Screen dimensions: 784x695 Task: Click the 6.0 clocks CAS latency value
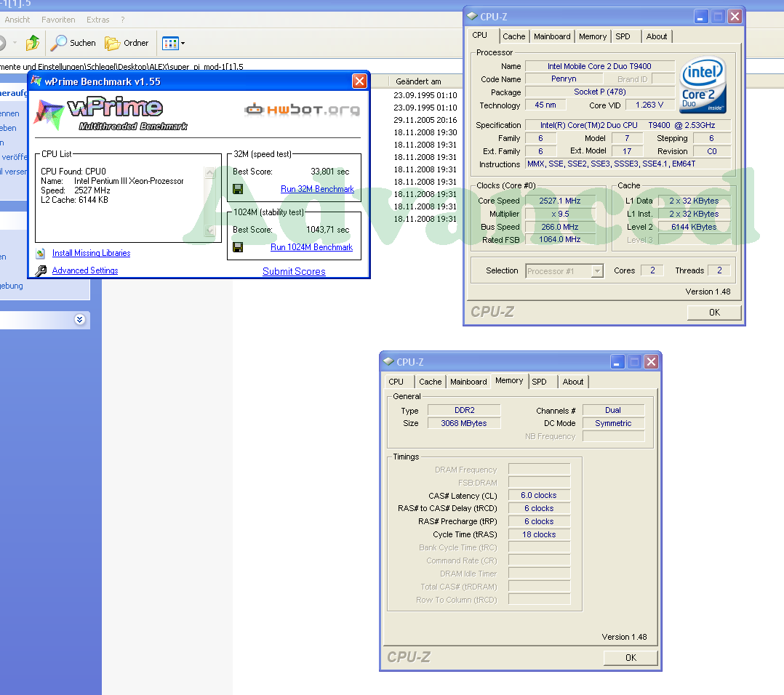click(x=538, y=495)
